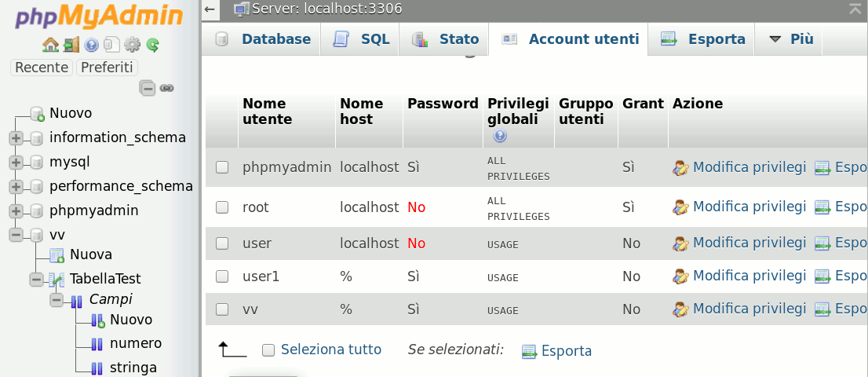
Task: Check the checkbox for user at localhost
Action: 222,243
